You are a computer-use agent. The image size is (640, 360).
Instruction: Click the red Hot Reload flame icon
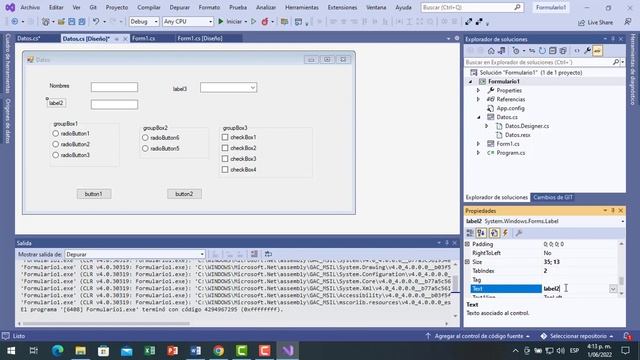(x=265, y=22)
